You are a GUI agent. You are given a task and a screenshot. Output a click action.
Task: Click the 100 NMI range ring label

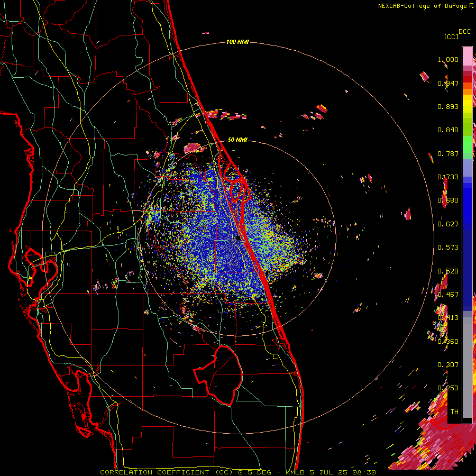coord(237,42)
